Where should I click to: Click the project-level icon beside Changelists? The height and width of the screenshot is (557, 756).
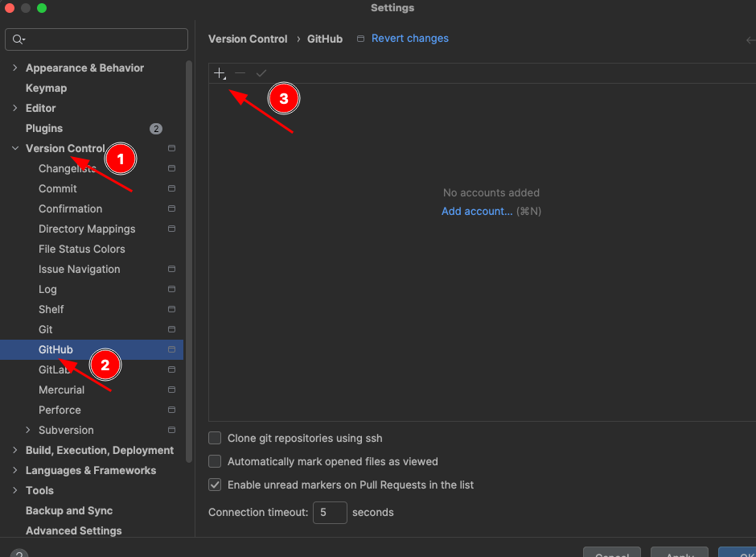[171, 168]
